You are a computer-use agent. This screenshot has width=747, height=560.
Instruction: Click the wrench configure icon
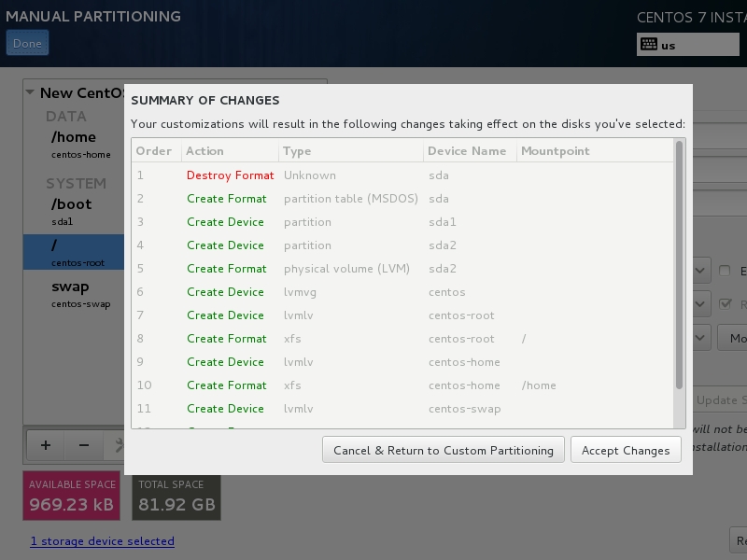coord(119,445)
